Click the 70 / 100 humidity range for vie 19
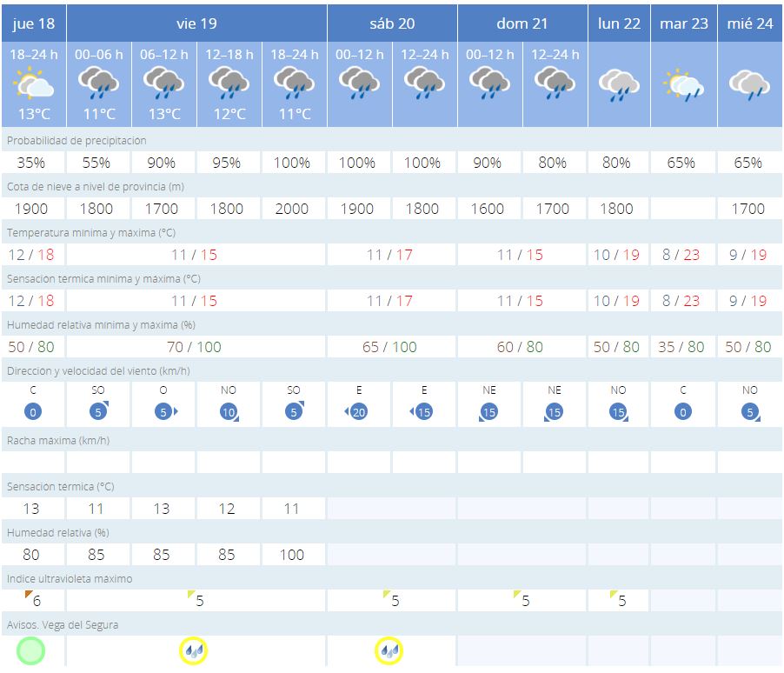The image size is (784, 673). coord(195,347)
